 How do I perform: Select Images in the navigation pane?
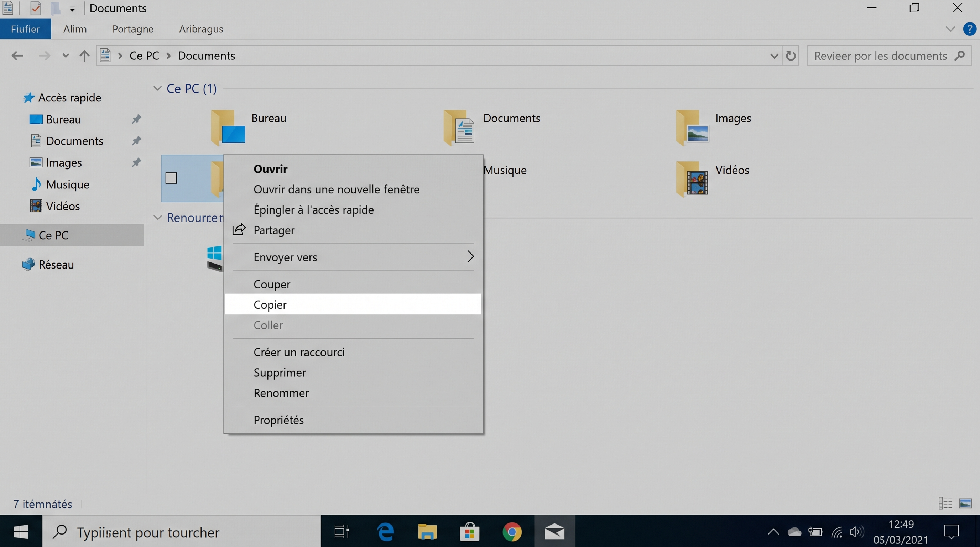(x=56, y=162)
